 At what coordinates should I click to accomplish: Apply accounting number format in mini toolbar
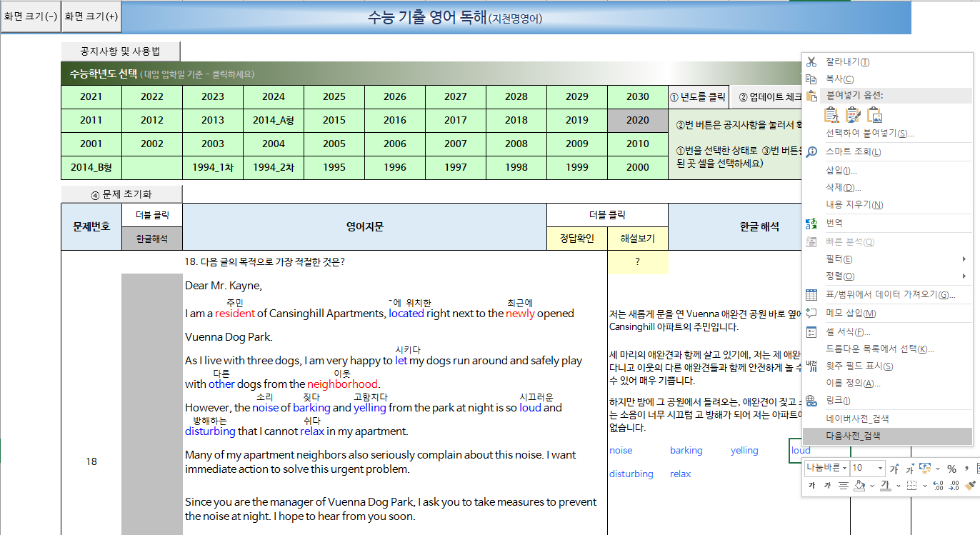pos(925,469)
